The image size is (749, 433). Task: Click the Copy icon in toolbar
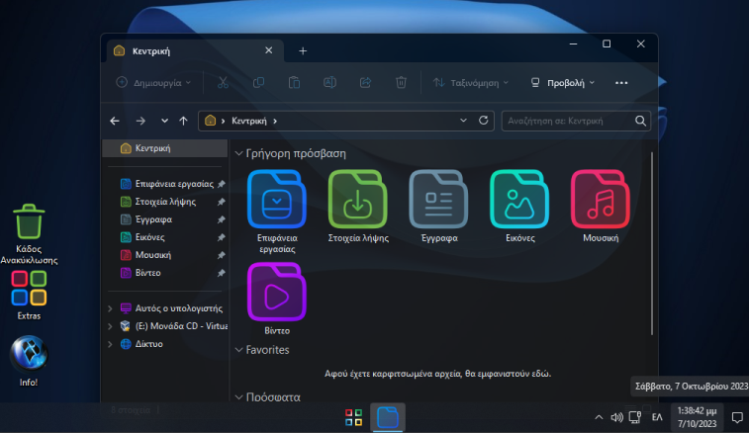point(258,83)
